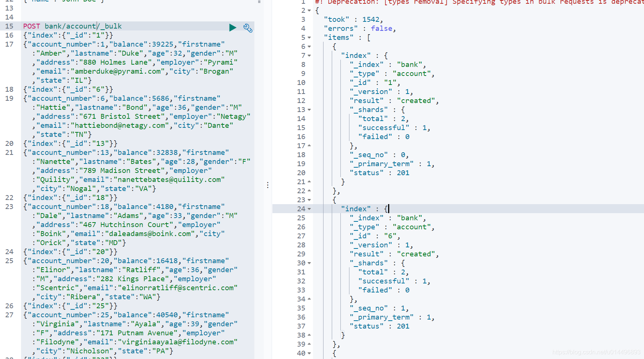
Task: Collapse the "_shards" block at line 30
Action: pos(309,263)
